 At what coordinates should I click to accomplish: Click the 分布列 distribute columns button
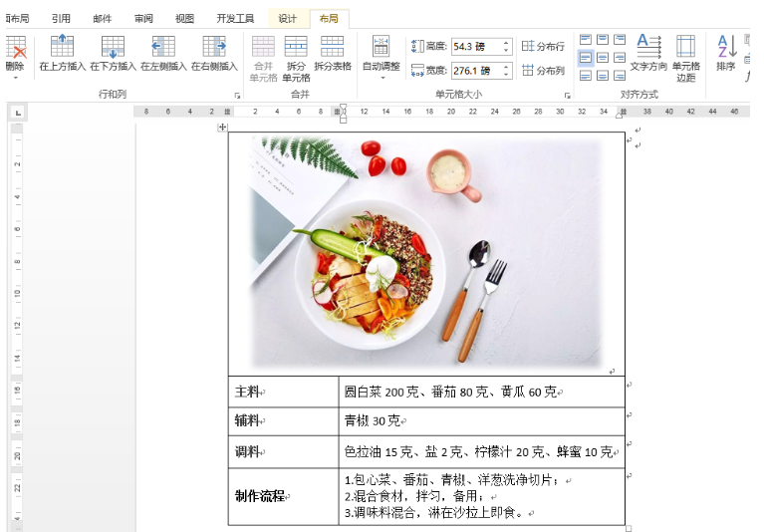(543, 70)
